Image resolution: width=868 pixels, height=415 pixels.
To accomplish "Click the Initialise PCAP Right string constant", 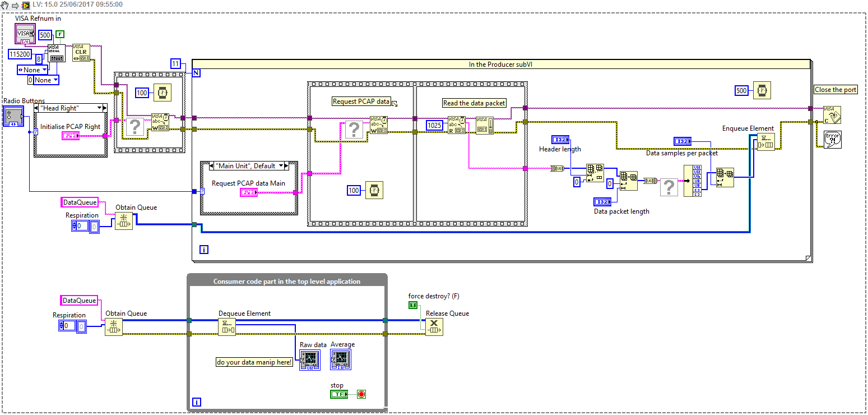I will pyautogui.click(x=71, y=136).
